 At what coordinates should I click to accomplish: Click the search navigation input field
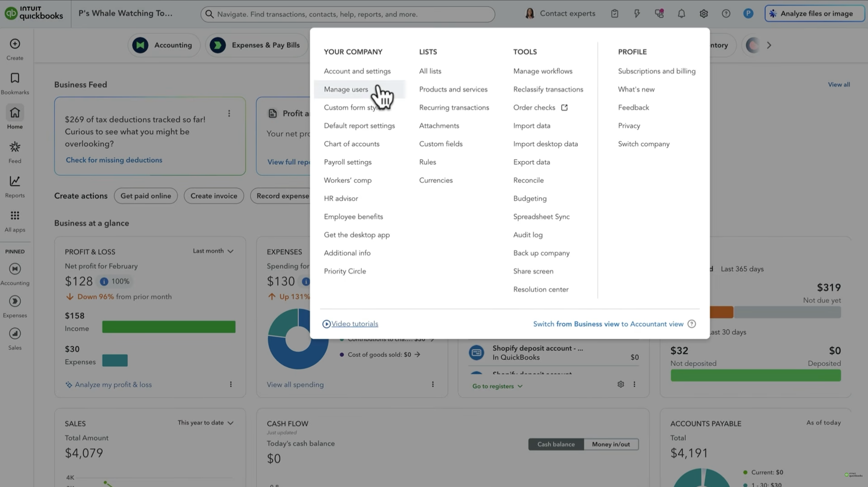(x=348, y=14)
